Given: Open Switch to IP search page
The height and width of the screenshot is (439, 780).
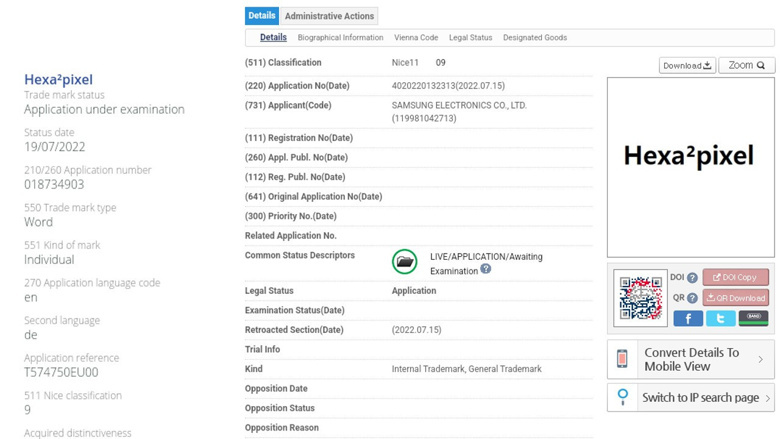Looking at the screenshot, I should point(690,398).
